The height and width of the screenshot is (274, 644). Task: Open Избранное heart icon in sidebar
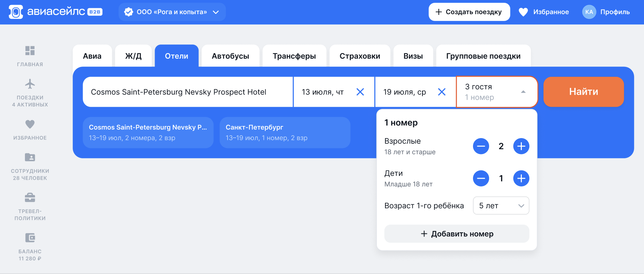coord(30,124)
